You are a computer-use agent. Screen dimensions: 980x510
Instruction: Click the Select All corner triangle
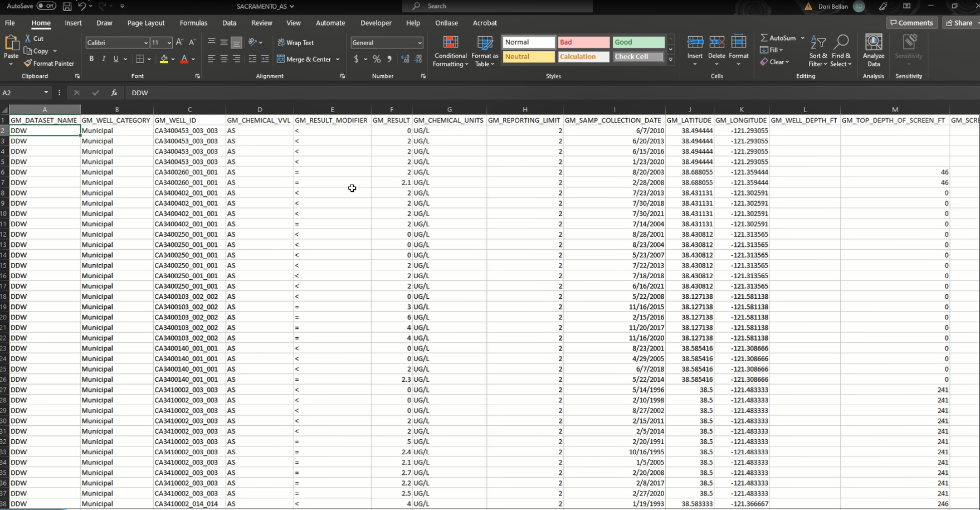[4, 110]
